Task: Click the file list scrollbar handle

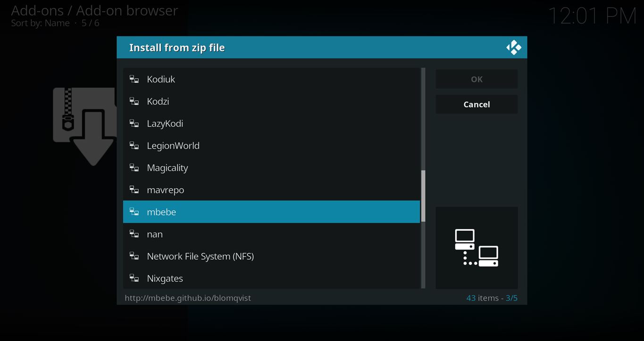Action: tap(423, 196)
